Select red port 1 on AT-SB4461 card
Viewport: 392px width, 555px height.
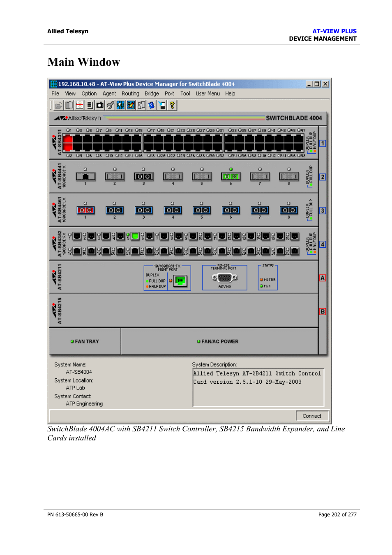(85, 210)
